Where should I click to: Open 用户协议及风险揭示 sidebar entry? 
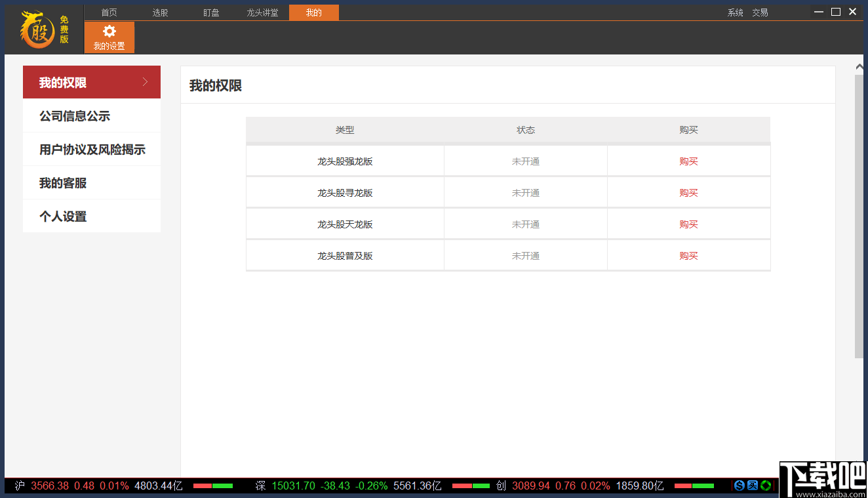(92, 150)
